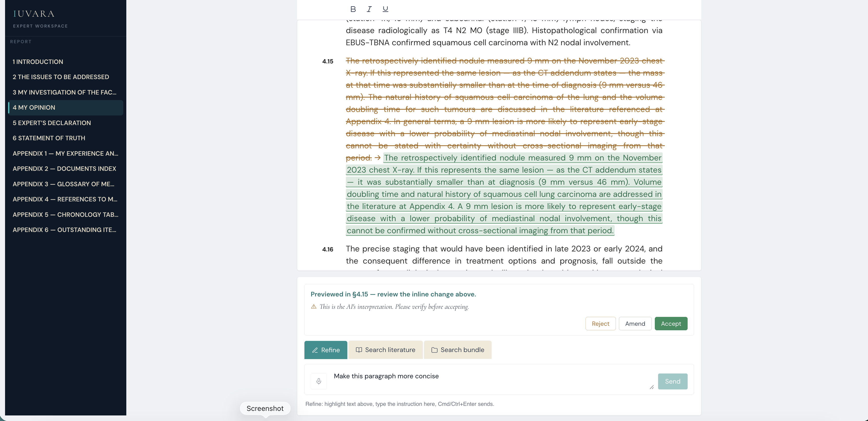Screen dimensions: 868x421
Task: Open the Search literature tab
Action: pos(385,350)
